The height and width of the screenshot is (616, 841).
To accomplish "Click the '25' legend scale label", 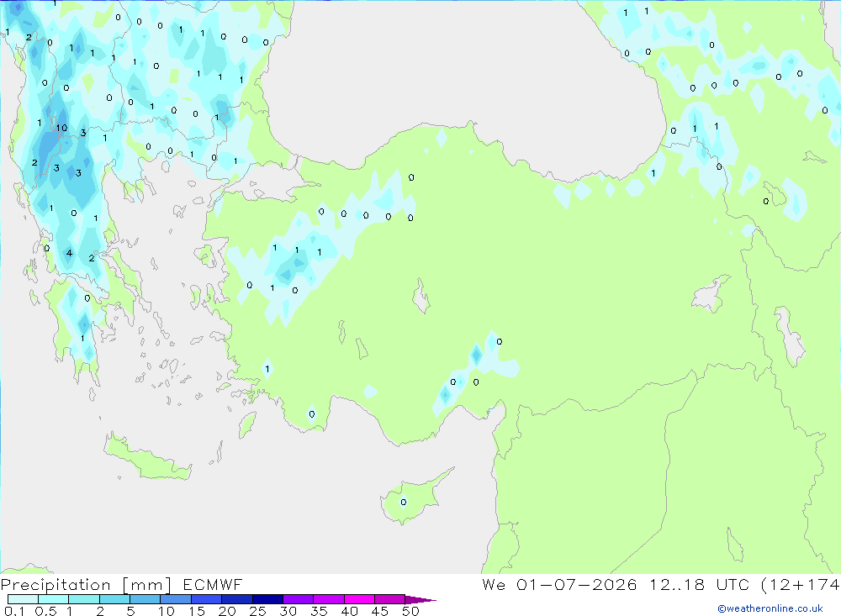I will [x=257, y=611].
